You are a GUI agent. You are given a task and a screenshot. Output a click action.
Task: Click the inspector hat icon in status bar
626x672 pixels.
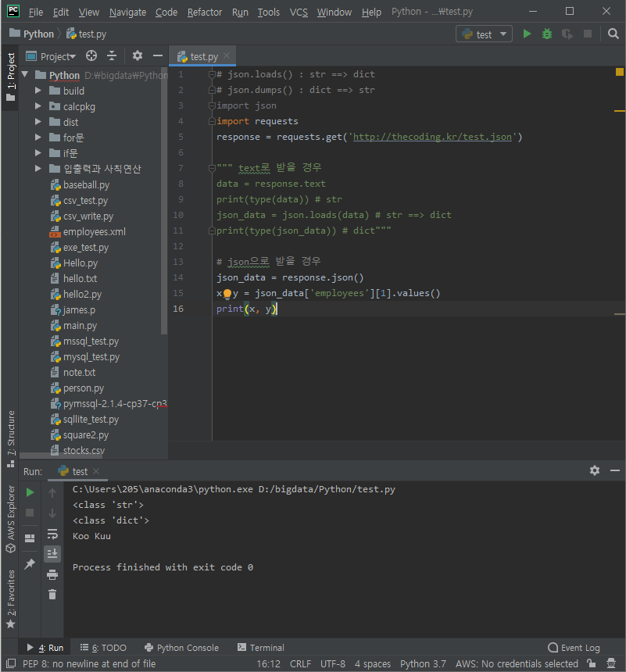611,663
